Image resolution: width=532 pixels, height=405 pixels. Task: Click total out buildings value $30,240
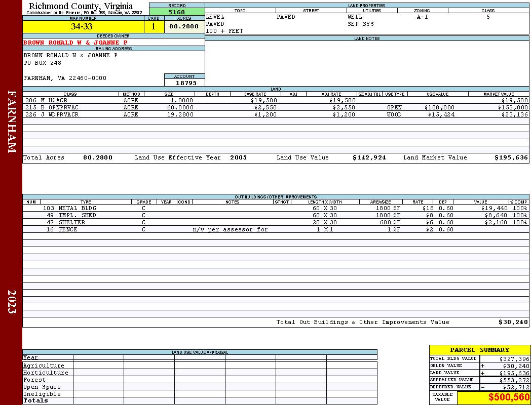(513, 322)
